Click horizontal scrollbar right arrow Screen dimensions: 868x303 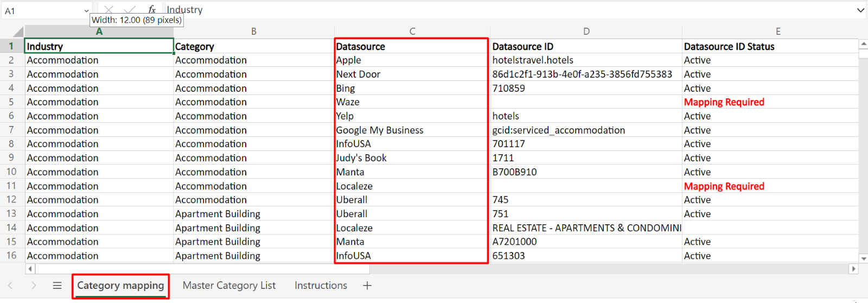click(x=854, y=269)
